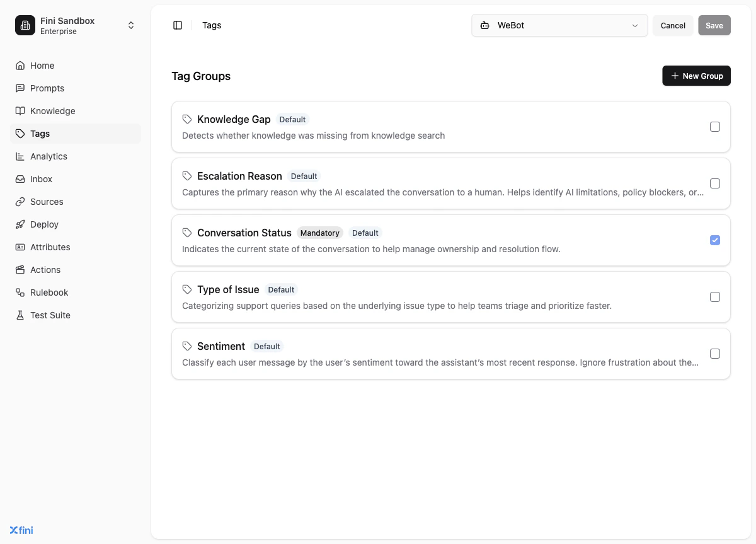756x544 pixels.
Task: Toggle the sidebar collapse icon near Tags
Action: click(178, 25)
